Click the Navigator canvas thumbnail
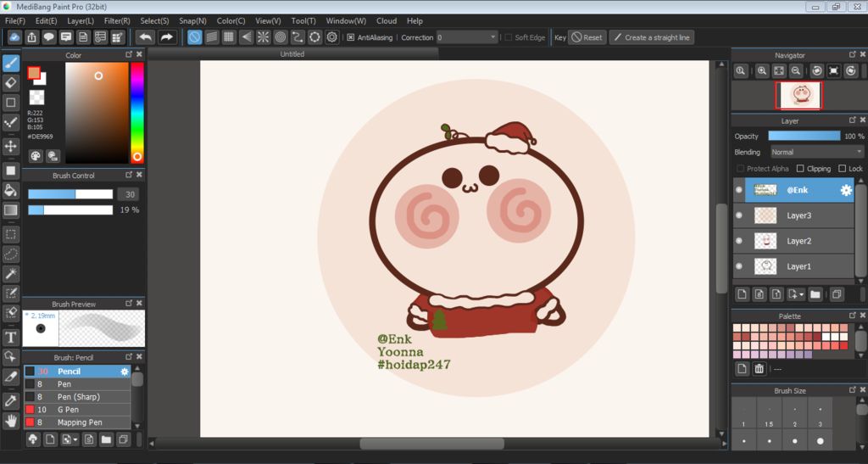This screenshot has width=868, height=464. (x=799, y=95)
